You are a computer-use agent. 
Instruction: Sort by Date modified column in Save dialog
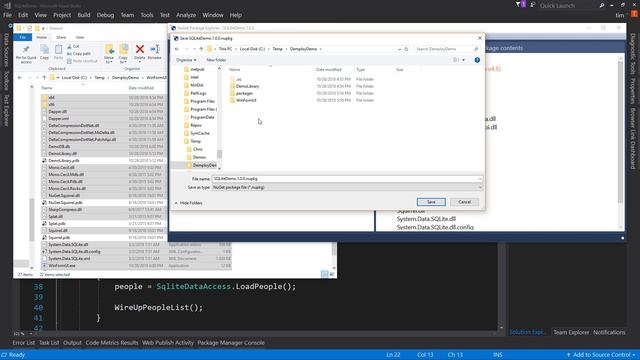pos(329,70)
